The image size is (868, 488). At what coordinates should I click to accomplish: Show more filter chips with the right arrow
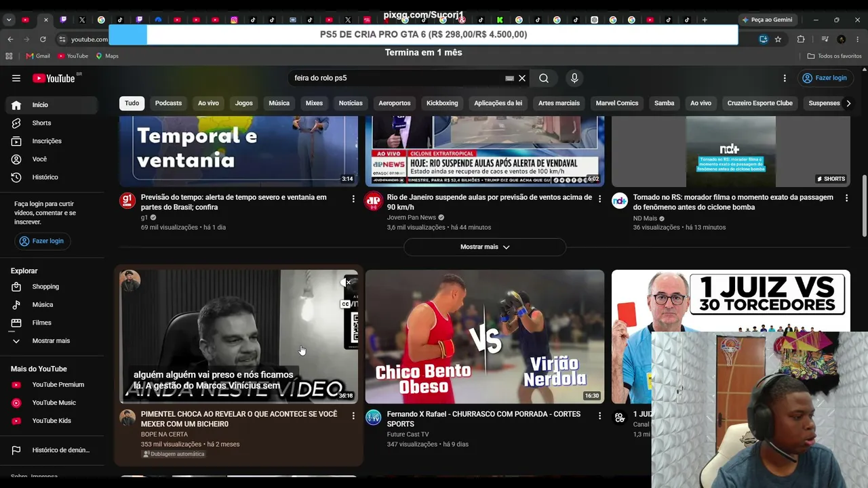[848, 103]
